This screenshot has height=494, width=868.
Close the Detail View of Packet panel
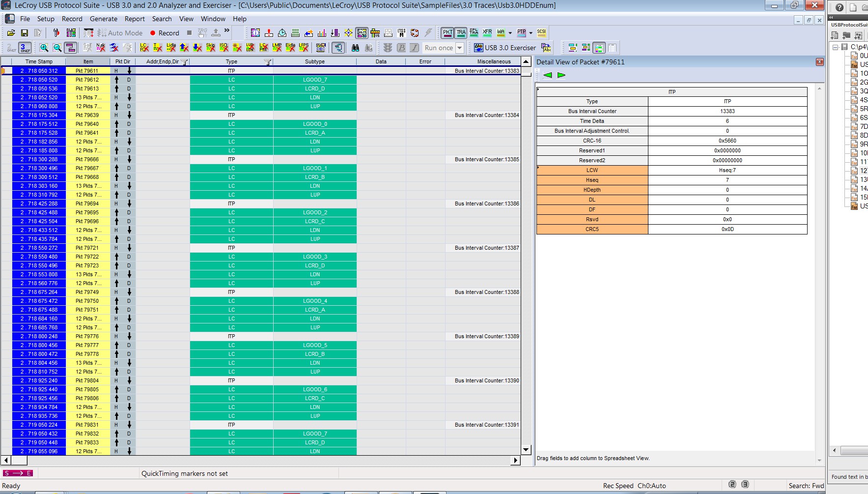coord(819,62)
